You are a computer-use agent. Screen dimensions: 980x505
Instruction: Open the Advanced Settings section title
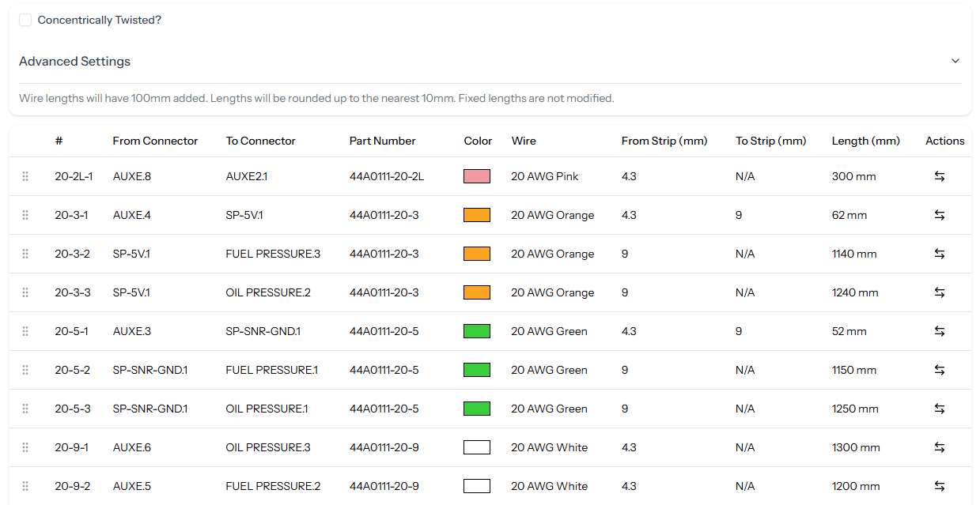pos(74,61)
